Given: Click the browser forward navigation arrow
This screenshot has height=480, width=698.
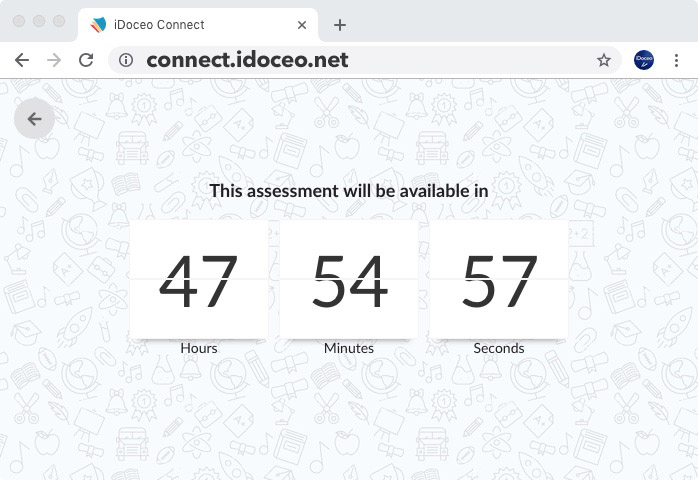Looking at the screenshot, I should (54, 60).
